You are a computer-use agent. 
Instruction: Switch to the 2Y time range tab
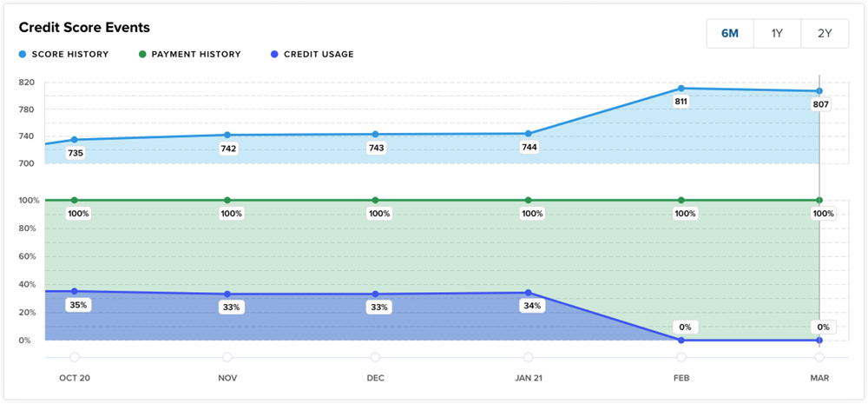[825, 33]
